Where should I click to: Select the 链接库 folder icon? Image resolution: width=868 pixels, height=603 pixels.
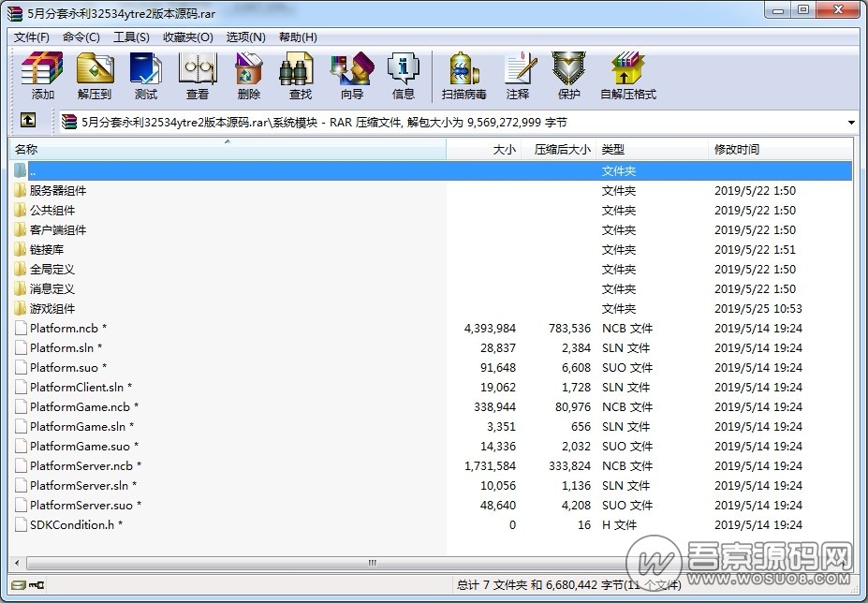click(21, 249)
